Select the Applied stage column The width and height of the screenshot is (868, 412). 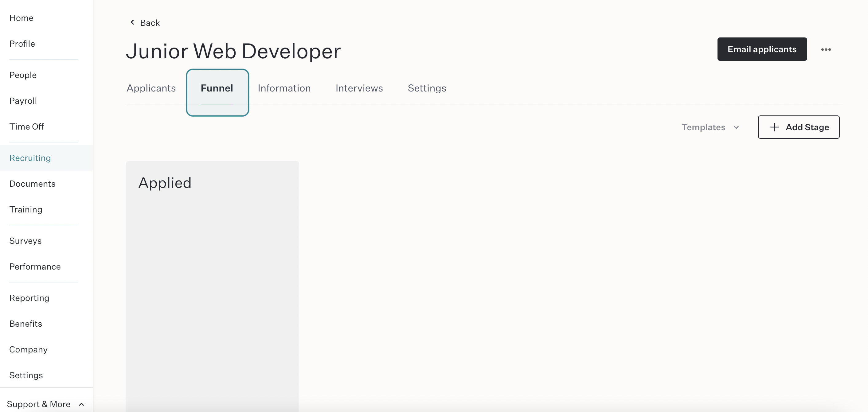(212, 286)
